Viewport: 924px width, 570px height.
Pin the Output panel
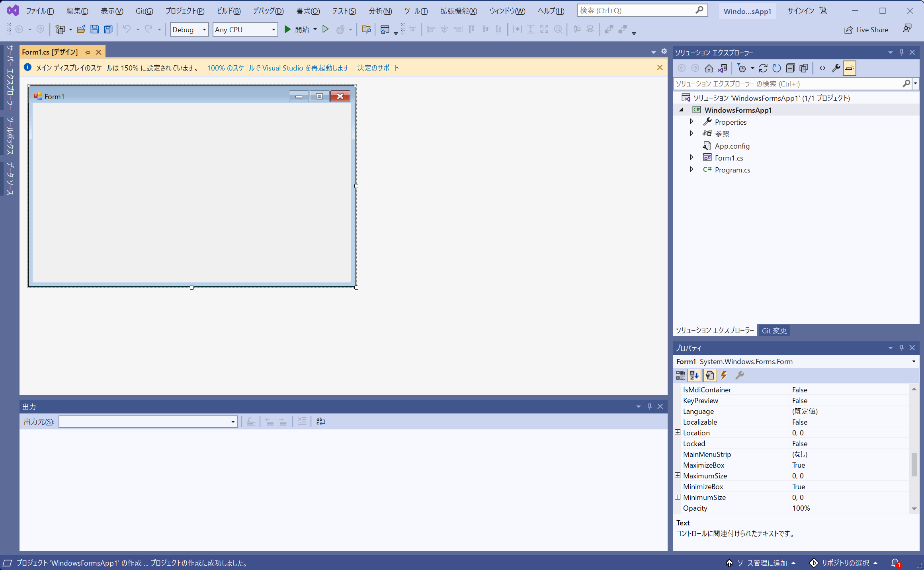[650, 406]
